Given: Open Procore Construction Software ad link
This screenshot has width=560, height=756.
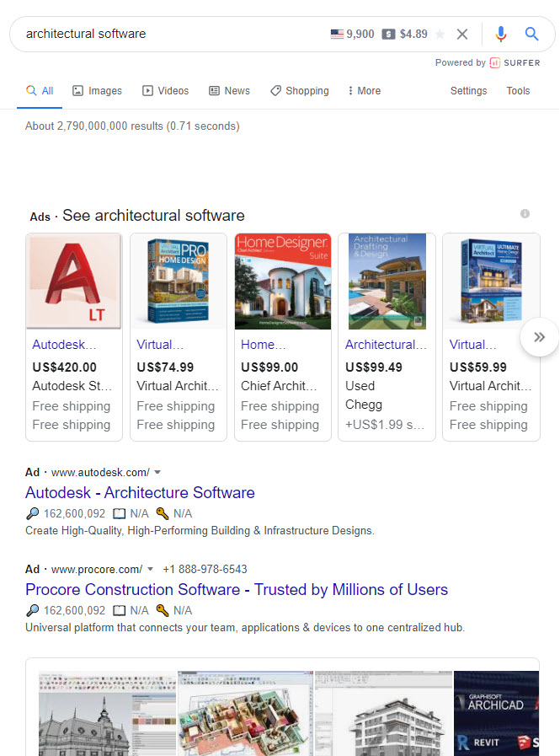Looking at the screenshot, I should tap(236, 590).
